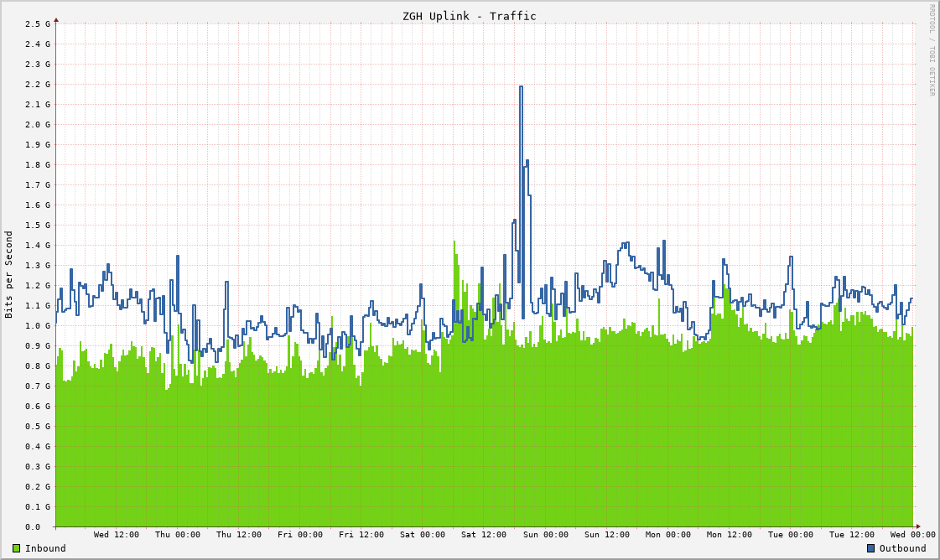
Task: Click the "Sun 00:00" time label
Action: (x=546, y=534)
